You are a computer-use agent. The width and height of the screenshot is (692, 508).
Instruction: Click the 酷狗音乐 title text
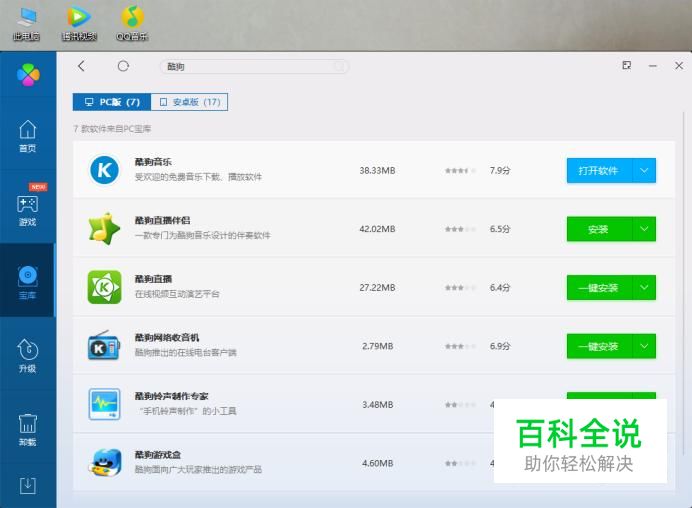pyautogui.click(x=153, y=162)
